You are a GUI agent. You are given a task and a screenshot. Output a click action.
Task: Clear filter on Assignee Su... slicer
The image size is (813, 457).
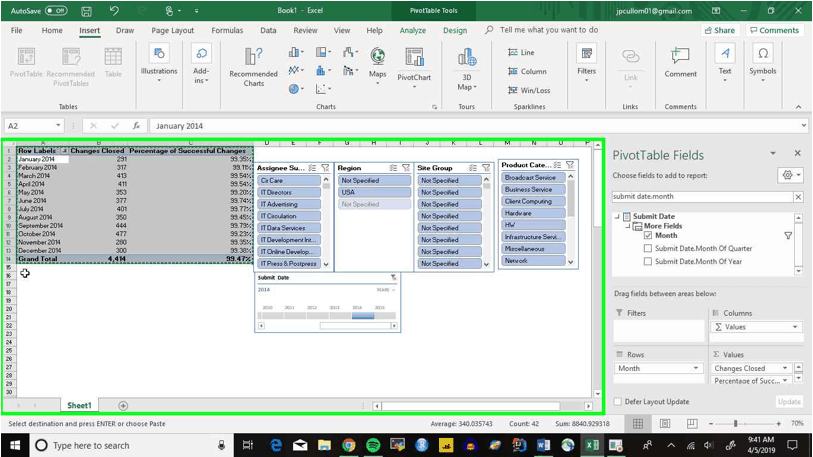click(325, 168)
